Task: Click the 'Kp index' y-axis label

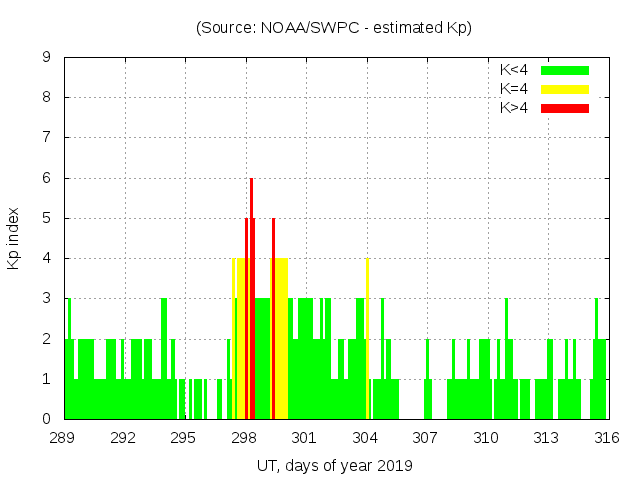Action: (x=14, y=238)
